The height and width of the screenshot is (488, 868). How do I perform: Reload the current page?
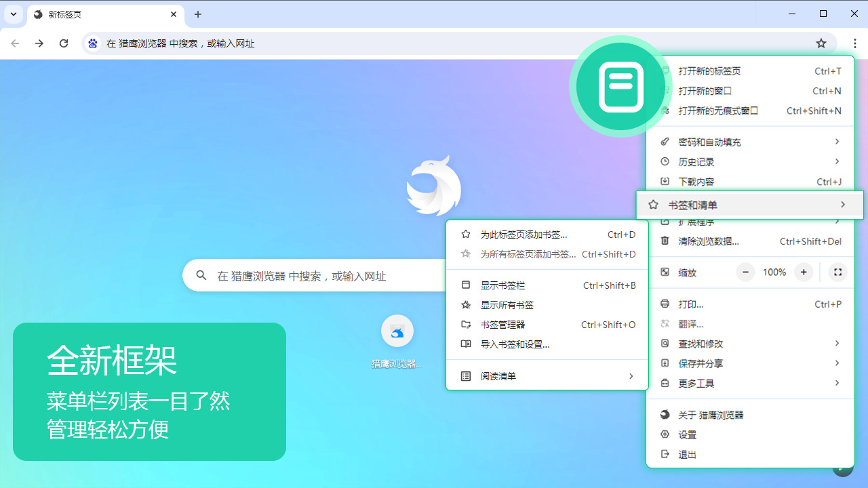[x=64, y=43]
